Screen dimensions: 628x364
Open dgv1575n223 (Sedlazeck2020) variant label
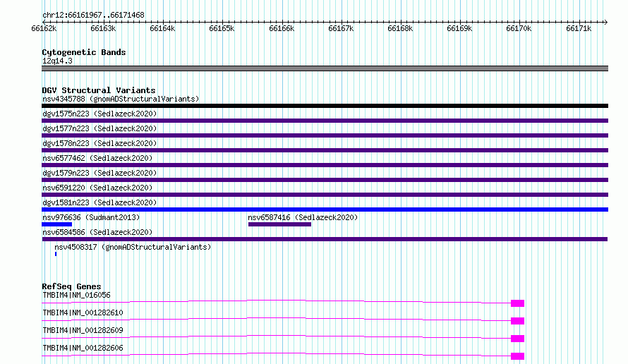[99, 114]
